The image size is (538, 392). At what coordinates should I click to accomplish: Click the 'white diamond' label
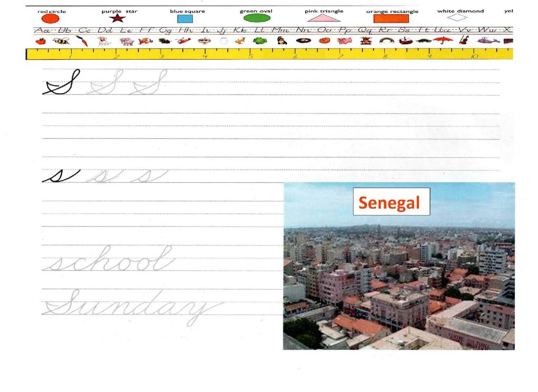[x=461, y=11]
